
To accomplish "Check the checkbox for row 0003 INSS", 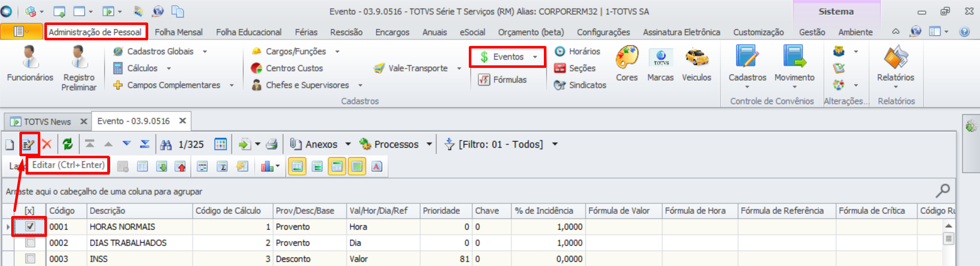I will 30,259.
